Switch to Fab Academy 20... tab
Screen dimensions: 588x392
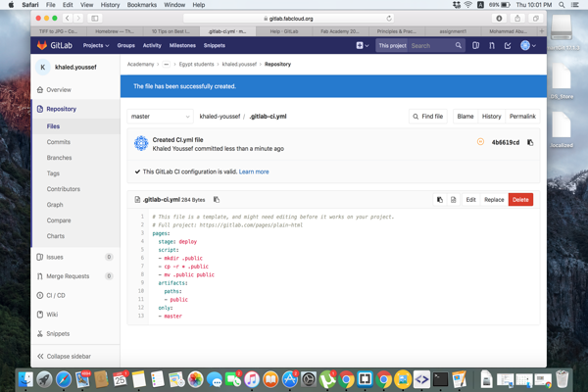coord(340,31)
